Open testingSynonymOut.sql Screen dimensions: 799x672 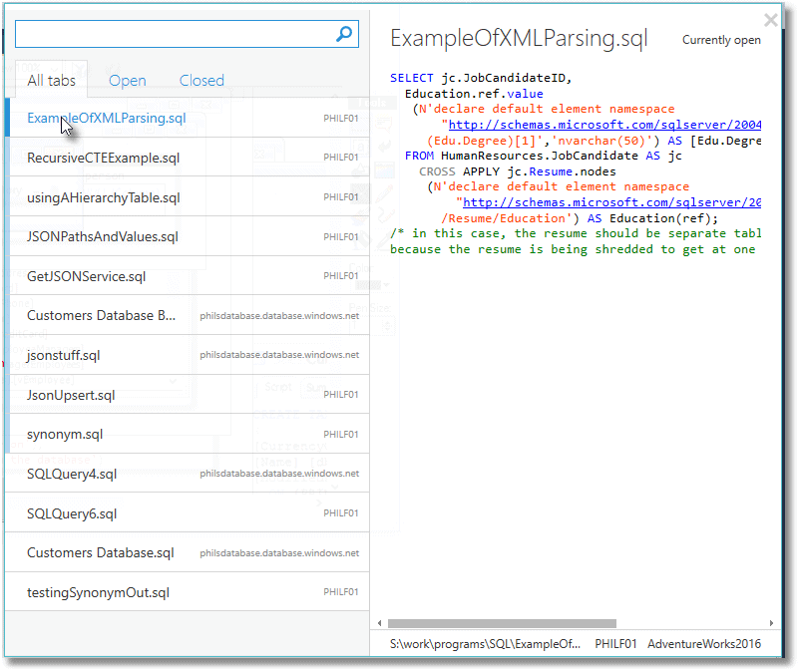(x=98, y=592)
